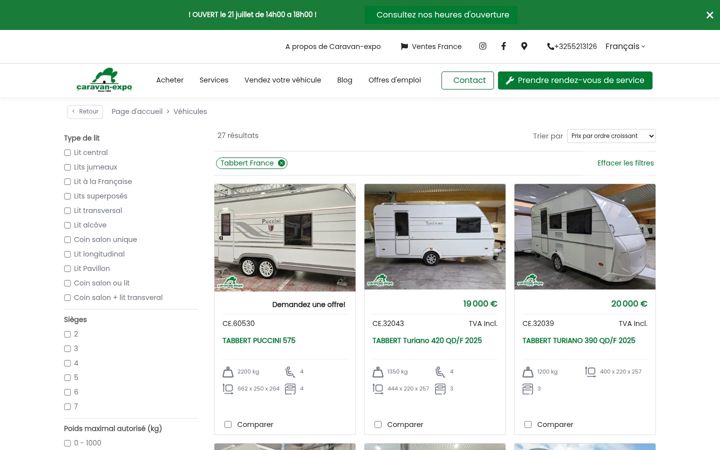Open TABBERT TURIANO 390 QD/F 2025 title
Screen dimensions: 720x450
click(579, 340)
